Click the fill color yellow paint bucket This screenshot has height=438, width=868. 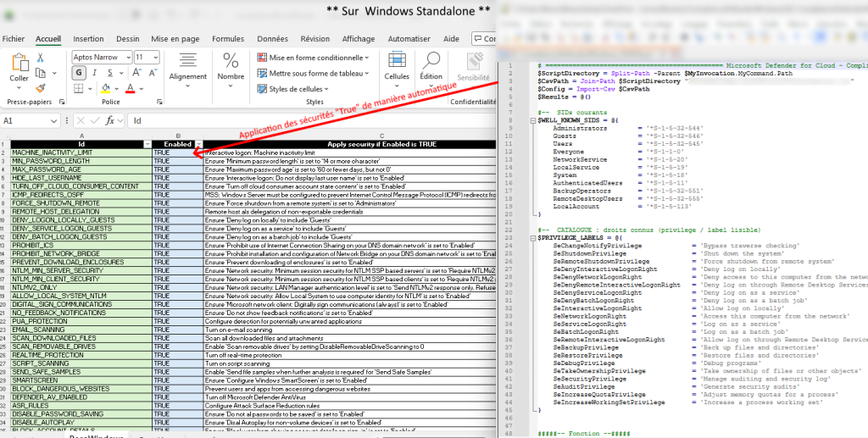click(106, 88)
